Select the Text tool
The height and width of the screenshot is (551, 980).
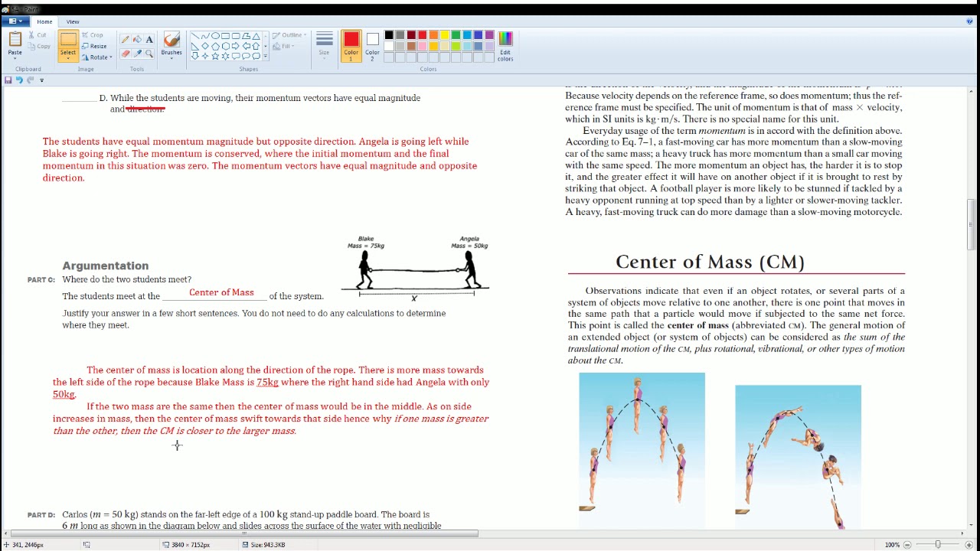point(149,39)
